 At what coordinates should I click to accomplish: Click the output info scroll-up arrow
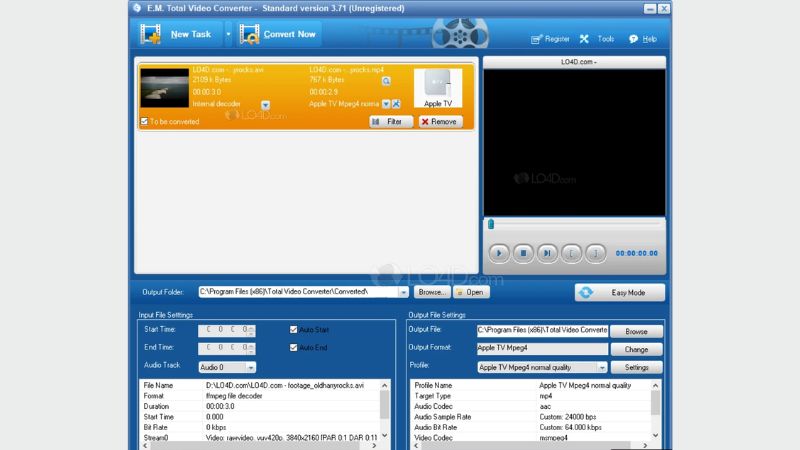tap(656, 386)
